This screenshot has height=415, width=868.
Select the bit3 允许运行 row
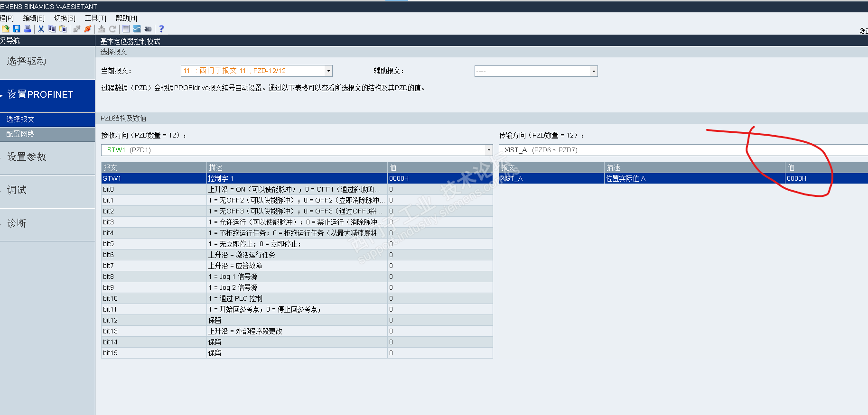pyautogui.click(x=297, y=222)
